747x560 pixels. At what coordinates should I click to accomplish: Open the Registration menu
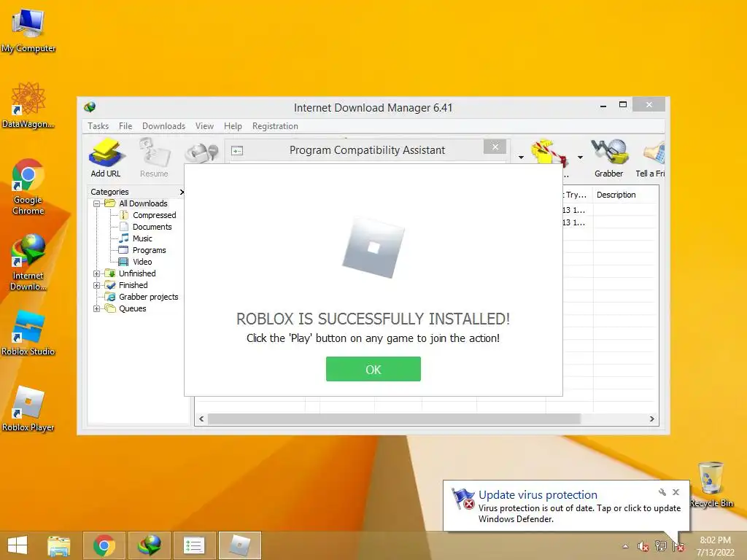pos(275,126)
